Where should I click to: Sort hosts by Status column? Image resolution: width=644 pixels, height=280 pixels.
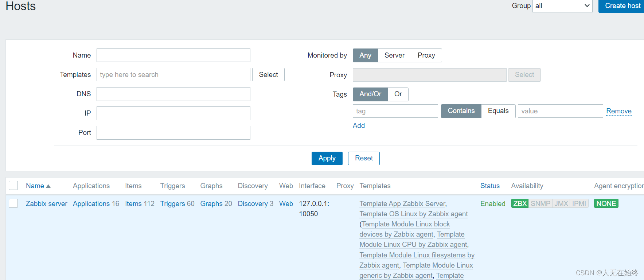click(490, 186)
